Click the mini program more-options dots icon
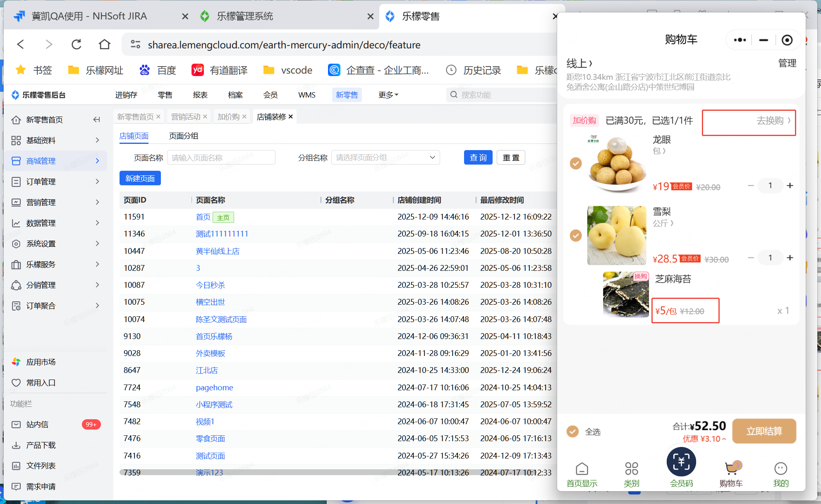The width and height of the screenshot is (821, 504). [x=740, y=40]
